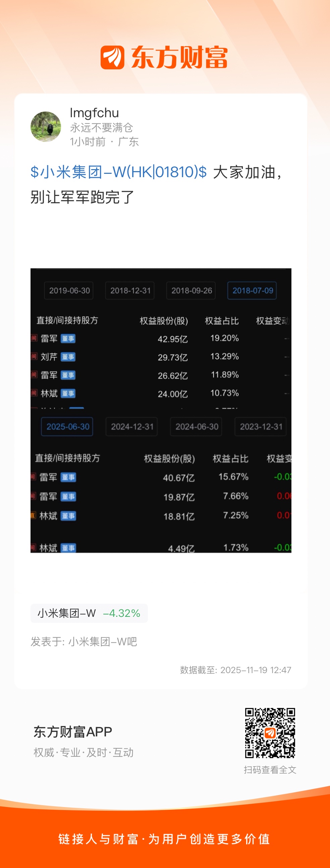Image resolution: width=330 pixels, height=868 pixels.
Task: Open lmgfchu's profile avatar
Action: click(x=46, y=127)
